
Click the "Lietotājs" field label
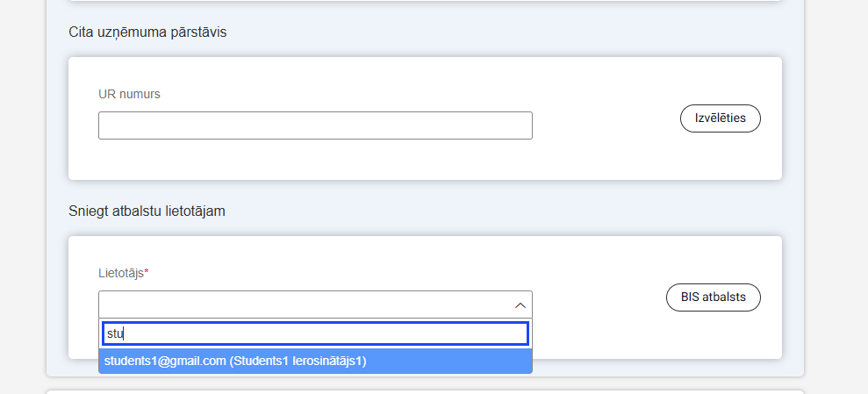[x=120, y=273]
